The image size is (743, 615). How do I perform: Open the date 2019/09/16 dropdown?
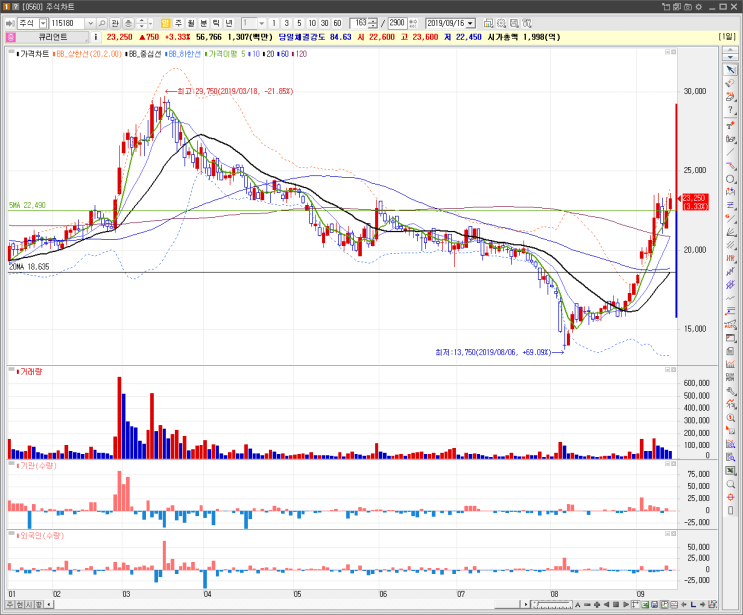pyautogui.click(x=470, y=23)
